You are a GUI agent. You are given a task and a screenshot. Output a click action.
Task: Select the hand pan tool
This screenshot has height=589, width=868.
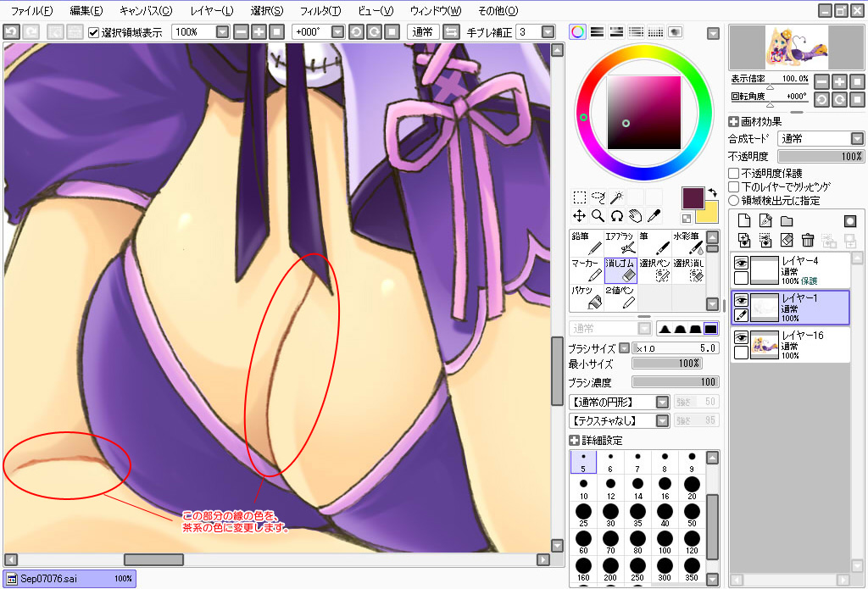click(x=635, y=216)
